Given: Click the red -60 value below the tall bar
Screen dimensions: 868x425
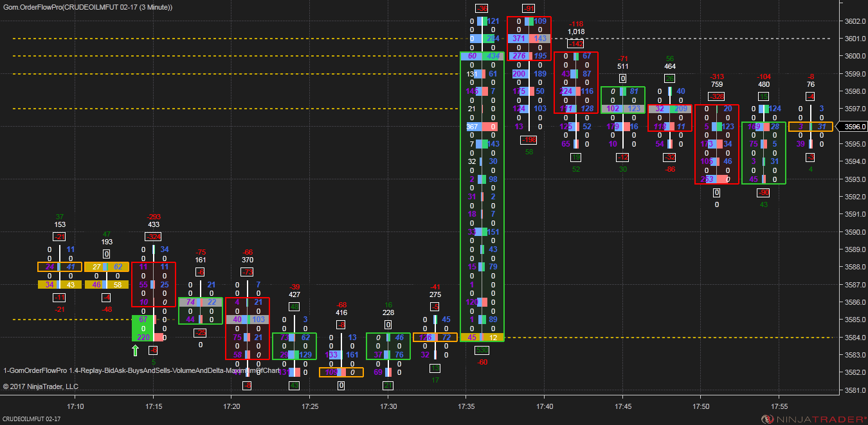Looking at the screenshot, I should (482, 363).
